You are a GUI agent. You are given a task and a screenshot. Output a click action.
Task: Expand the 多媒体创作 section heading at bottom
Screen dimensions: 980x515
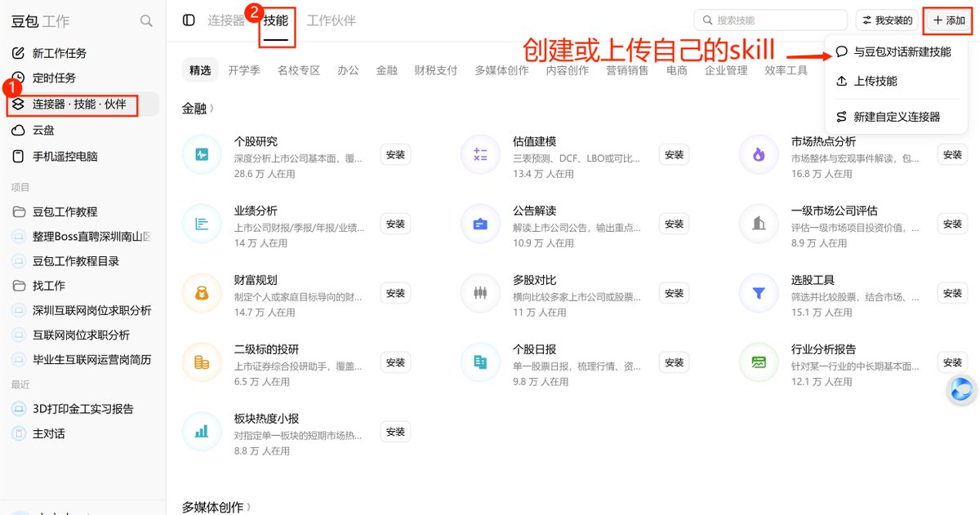216,507
